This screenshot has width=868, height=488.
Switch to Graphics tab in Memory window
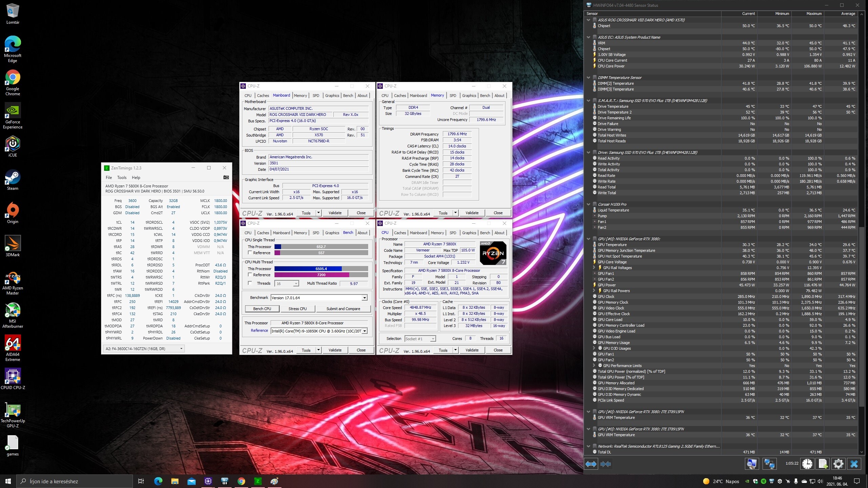pos(469,96)
